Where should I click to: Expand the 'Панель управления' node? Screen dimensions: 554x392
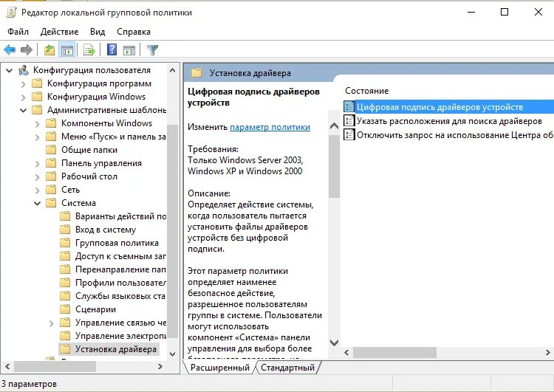(x=38, y=163)
